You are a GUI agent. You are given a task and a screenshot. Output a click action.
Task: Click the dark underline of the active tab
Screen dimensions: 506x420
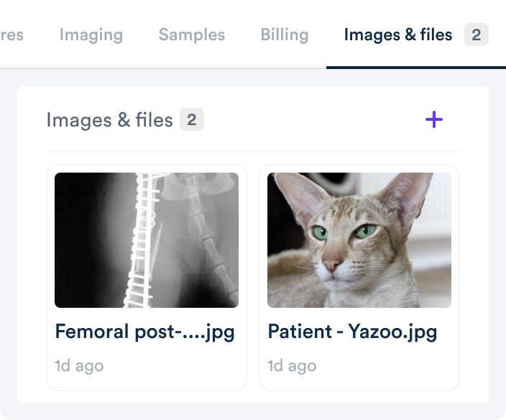tap(416, 68)
